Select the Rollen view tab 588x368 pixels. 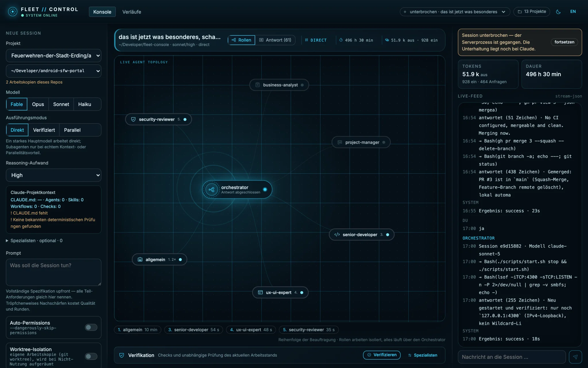241,40
